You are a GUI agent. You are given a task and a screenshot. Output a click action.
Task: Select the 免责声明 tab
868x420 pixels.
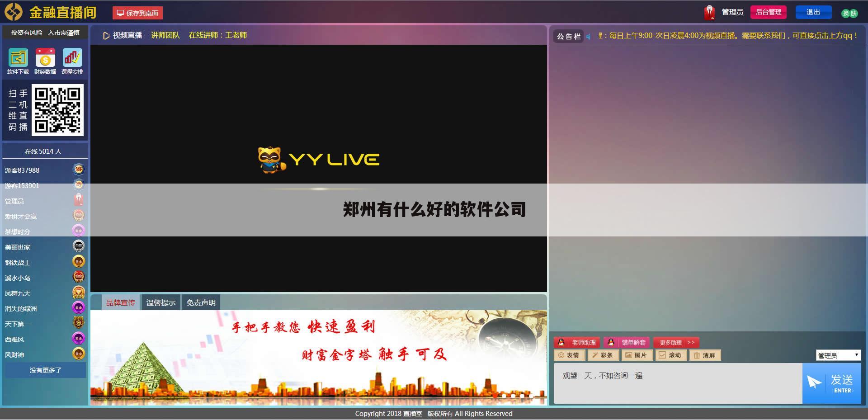point(201,302)
